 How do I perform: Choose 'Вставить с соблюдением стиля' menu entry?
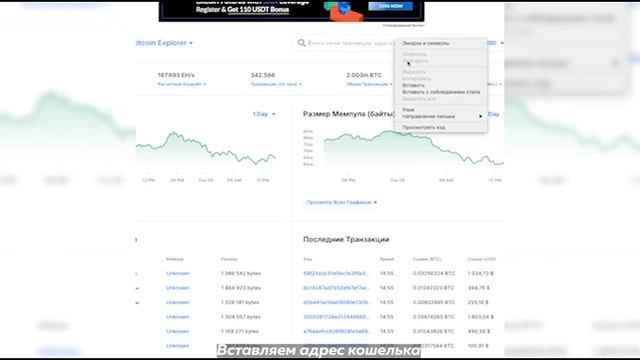(x=441, y=92)
